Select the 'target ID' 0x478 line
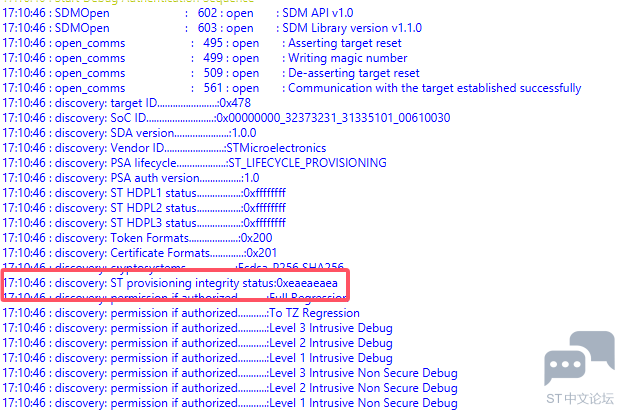The height and width of the screenshot is (414, 623). coord(127,103)
